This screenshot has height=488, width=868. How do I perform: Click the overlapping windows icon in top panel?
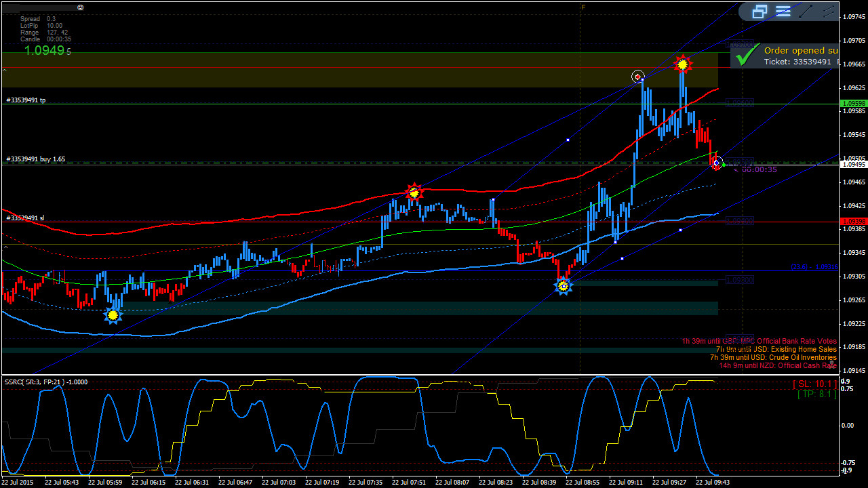(760, 11)
